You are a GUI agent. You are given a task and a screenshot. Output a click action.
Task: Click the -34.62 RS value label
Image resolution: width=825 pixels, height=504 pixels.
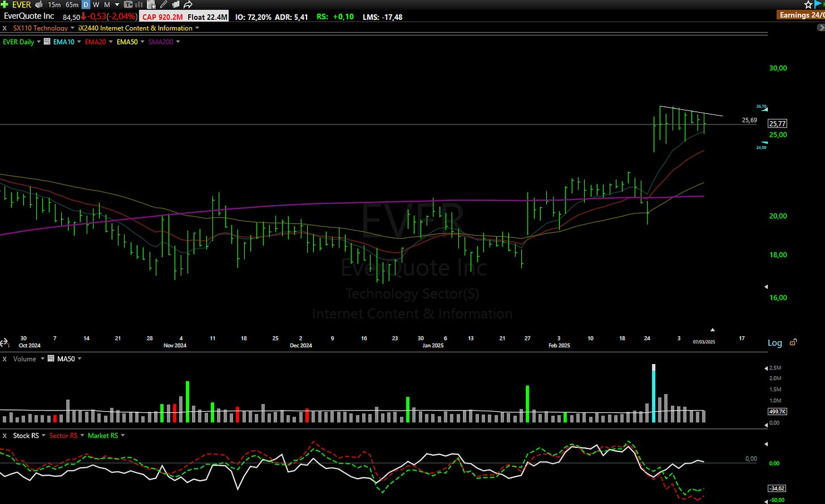pyautogui.click(x=777, y=488)
